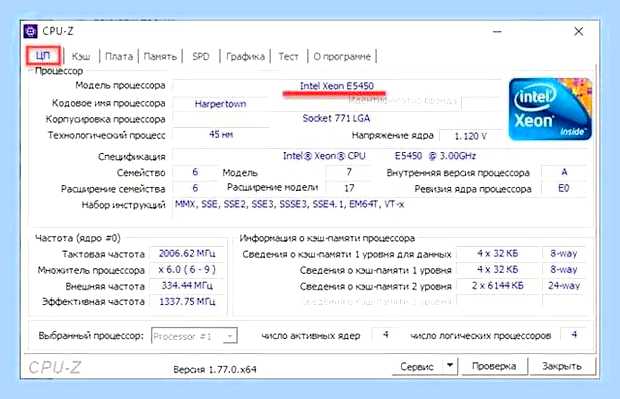Image resolution: width=620 pixels, height=399 pixels.
Task: Expand the Processor #1 selection combo box
Action: 194,336
